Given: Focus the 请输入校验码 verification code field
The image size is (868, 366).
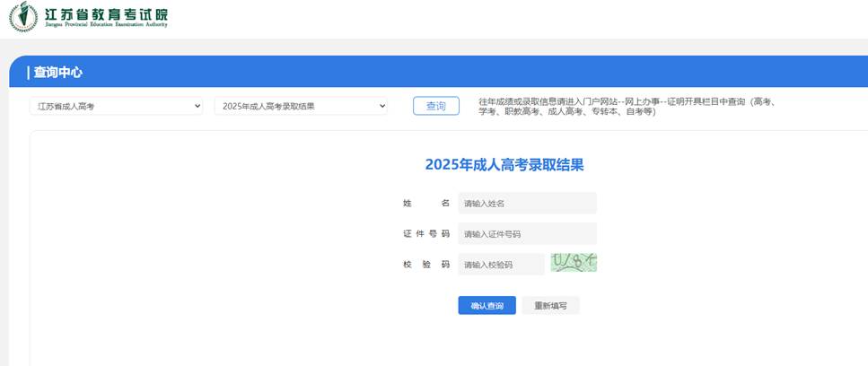Looking at the screenshot, I should pos(501,265).
